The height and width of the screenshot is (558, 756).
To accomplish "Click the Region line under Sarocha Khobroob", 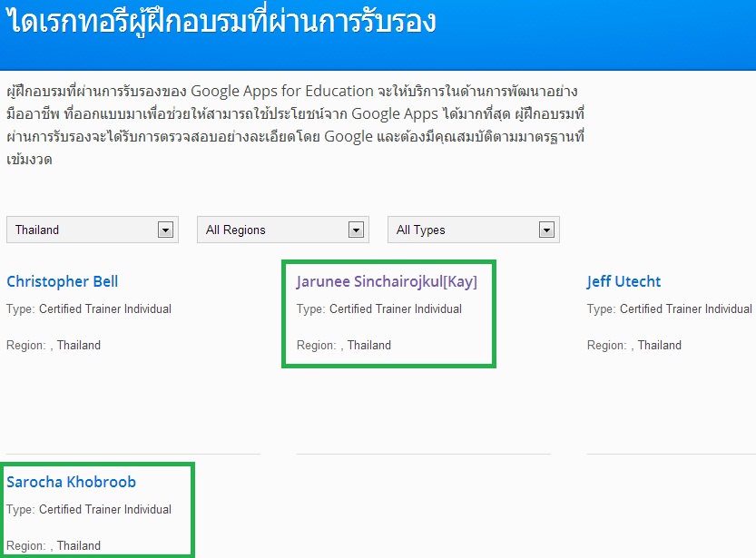I will click(x=54, y=546).
